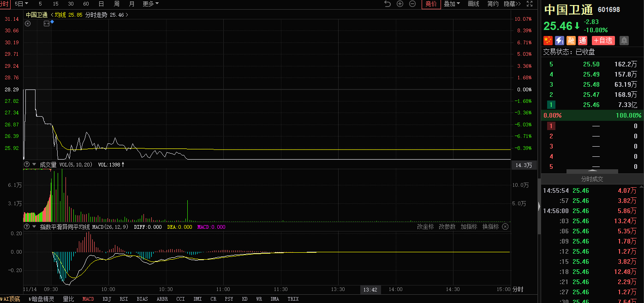
Task: Expand the MACD indicator dropdown triangle
Action: point(34,226)
